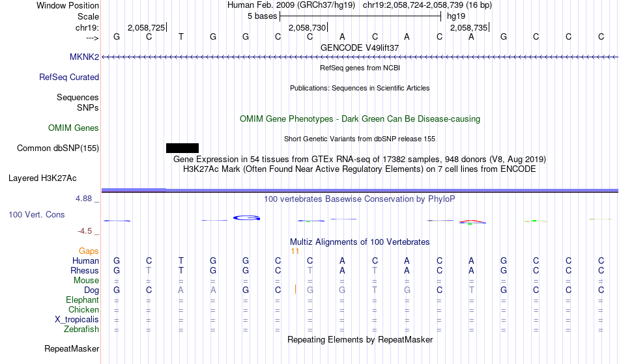Click Publications: Sequences in Scientific Articles title

[x=360, y=88]
